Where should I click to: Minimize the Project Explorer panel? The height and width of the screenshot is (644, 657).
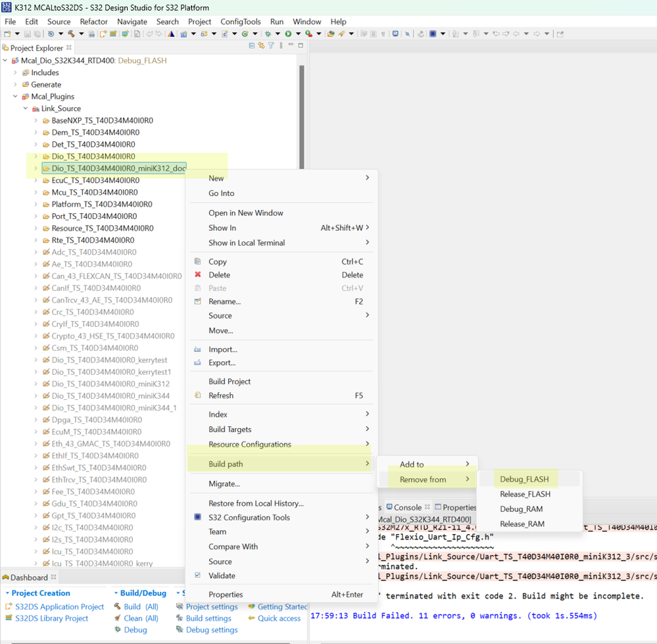coord(291,45)
